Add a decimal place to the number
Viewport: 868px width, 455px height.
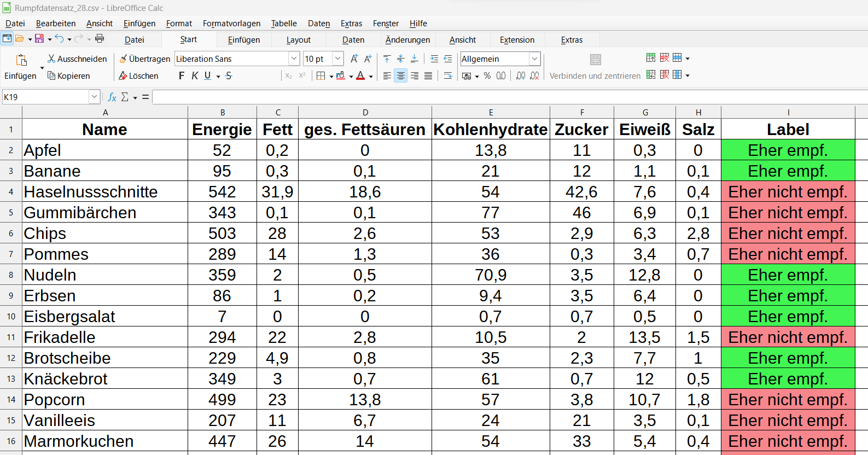point(521,76)
